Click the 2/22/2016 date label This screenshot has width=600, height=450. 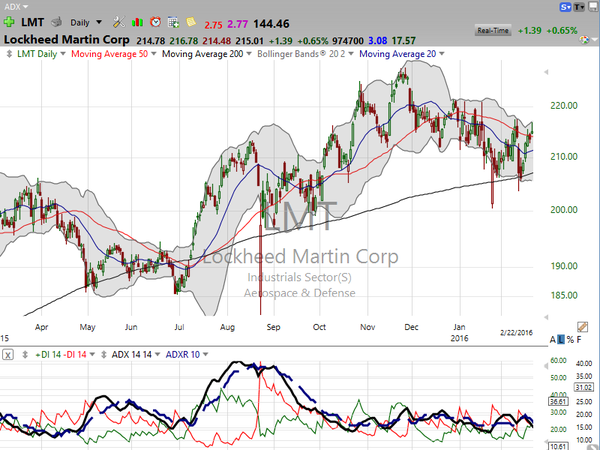tap(516, 333)
